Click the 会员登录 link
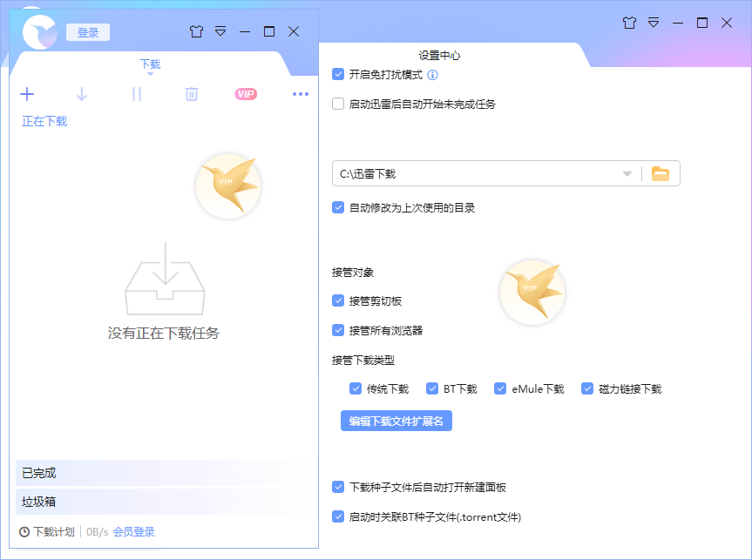This screenshot has width=752, height=560. [x=134, y=532]
